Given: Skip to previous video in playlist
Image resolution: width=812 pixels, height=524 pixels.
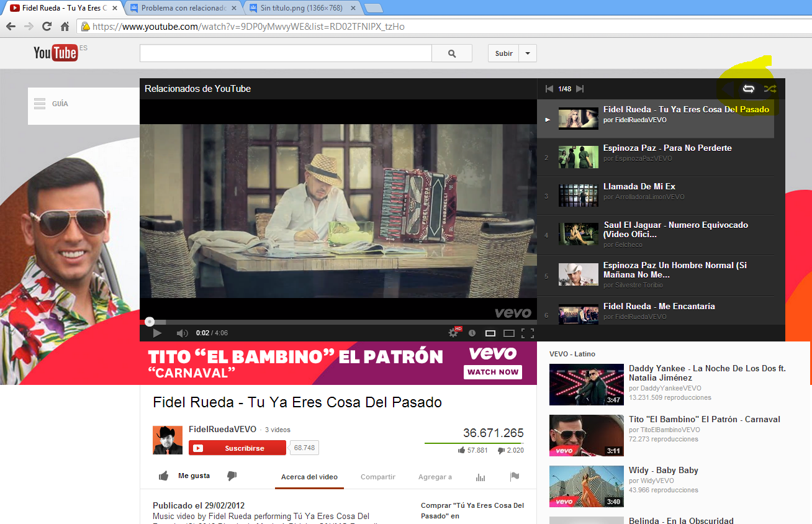Looking at the screenshot, I should point(549,89).
